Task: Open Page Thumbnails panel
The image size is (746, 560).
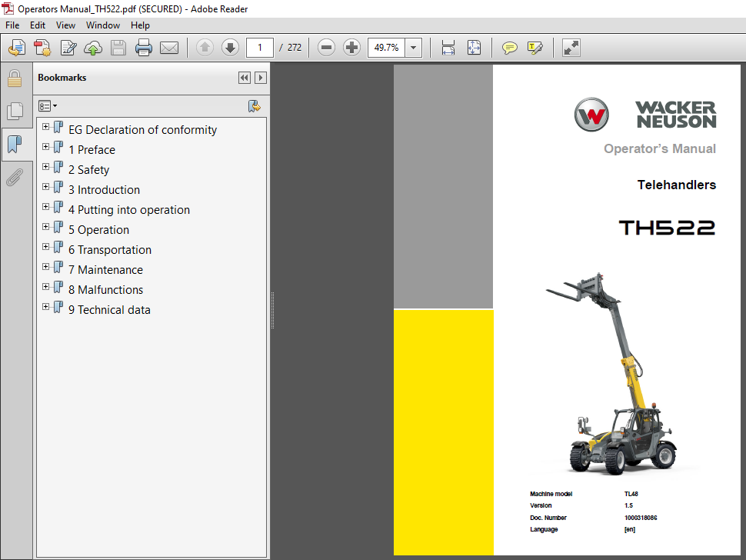Action: 15,111
